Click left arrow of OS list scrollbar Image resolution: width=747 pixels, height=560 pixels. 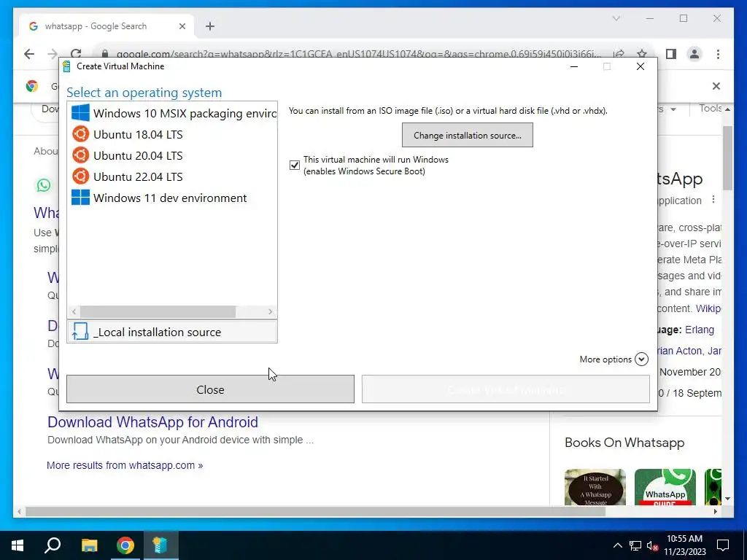point(74,311)
